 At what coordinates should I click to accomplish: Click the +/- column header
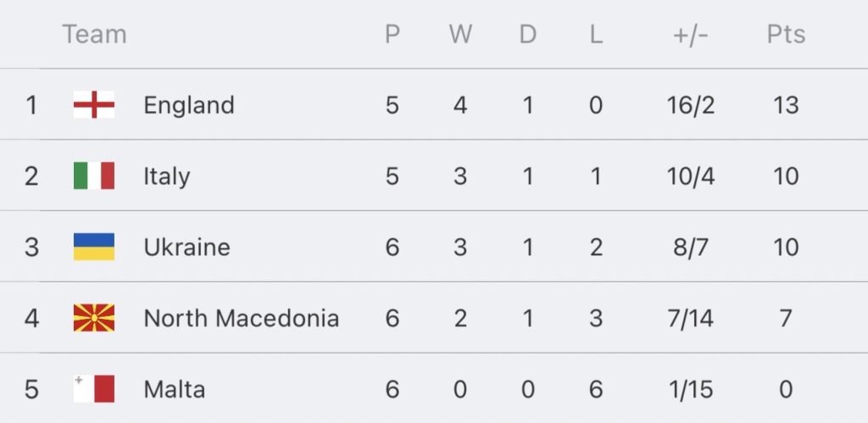pos(691,34)
